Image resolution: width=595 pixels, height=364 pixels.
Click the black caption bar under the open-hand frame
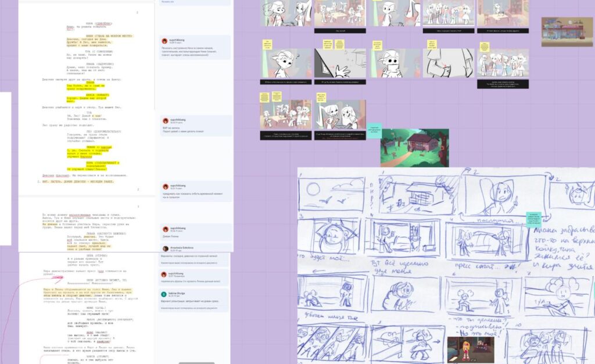pyautogui.click(x=340, y=82)
